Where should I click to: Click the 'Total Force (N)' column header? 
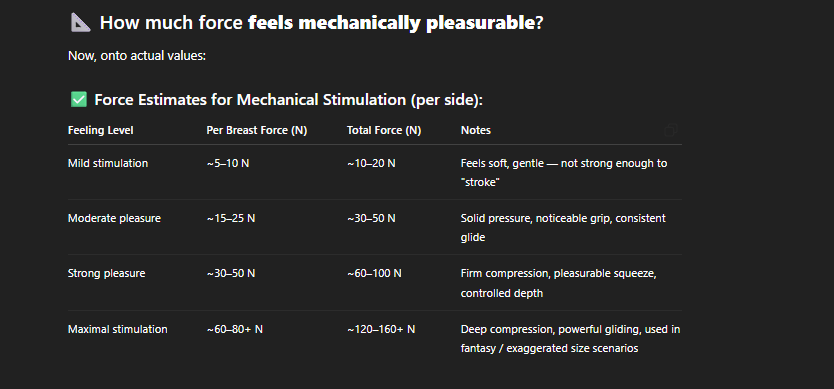tap(384, 130)
